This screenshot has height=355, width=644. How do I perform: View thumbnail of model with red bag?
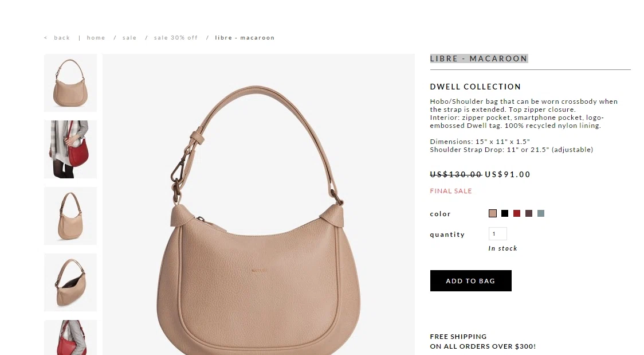[70, 150]
